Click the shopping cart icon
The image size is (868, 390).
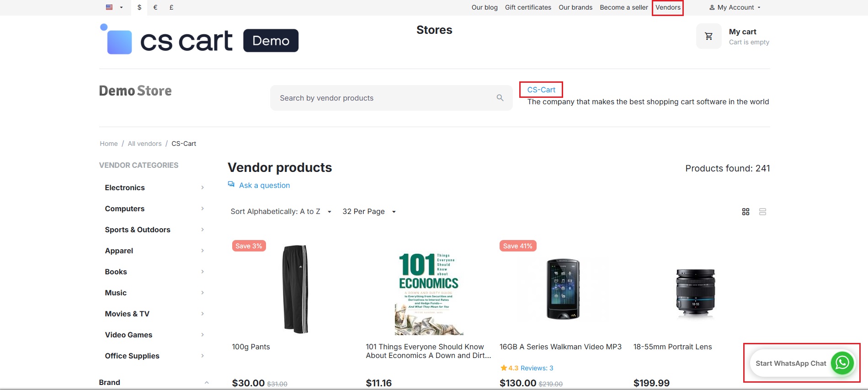(708, 36)
